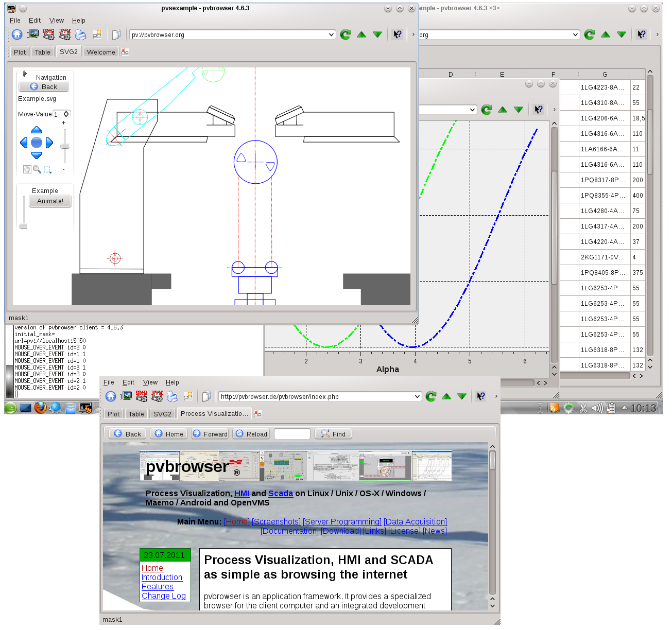
Task: Open View menu in pvsexample window
Action: 57,21
